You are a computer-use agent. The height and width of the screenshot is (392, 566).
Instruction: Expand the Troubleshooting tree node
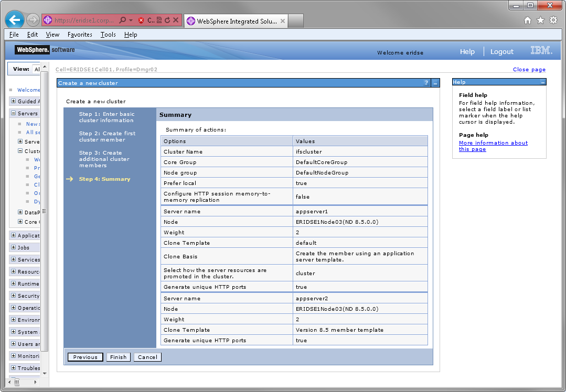coord(13,368)
